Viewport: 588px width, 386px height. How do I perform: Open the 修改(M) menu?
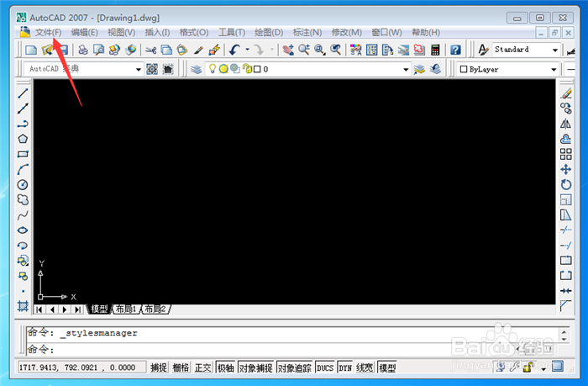(x=346, y=32)
